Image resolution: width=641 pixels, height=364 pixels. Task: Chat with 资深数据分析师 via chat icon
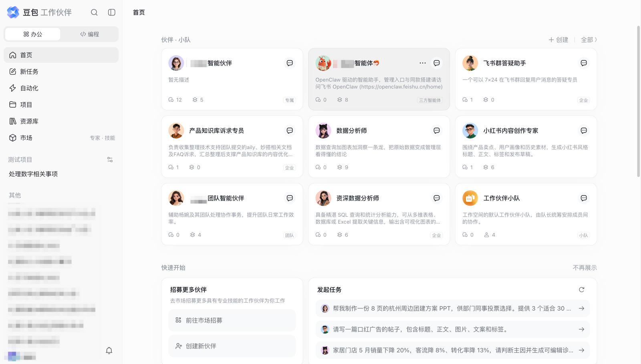(x=437, y=198)
